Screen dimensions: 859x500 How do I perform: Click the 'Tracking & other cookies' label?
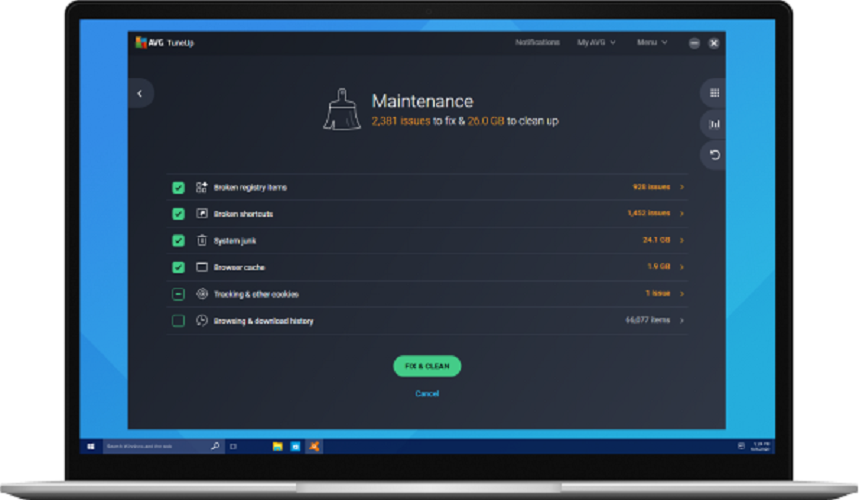pyautogui.click(x=256, y=295)
